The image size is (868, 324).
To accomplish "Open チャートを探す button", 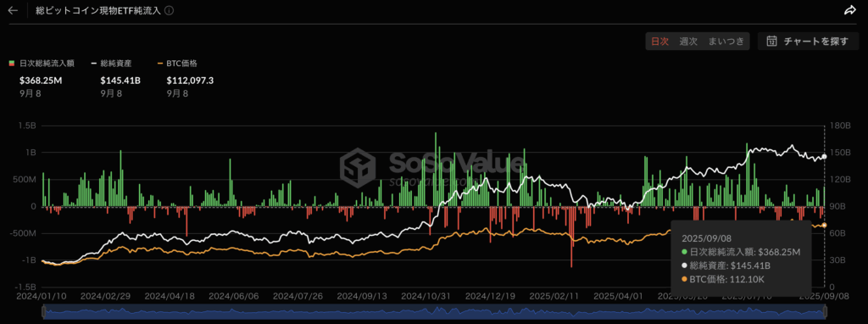I will (808, 41).
